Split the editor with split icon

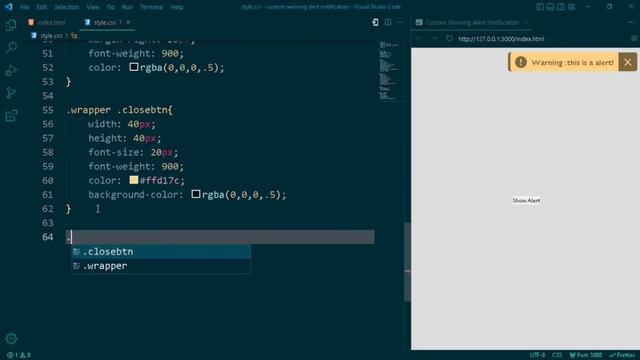(388, 22)
